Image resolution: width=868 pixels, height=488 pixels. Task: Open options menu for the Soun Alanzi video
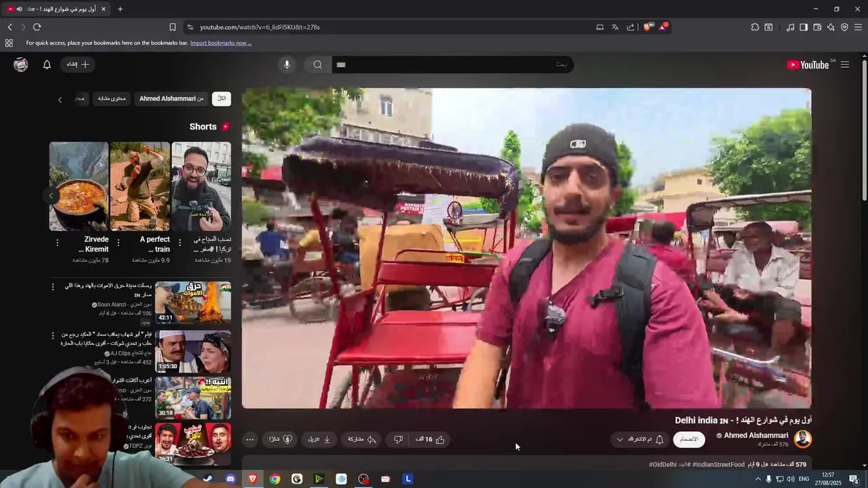click(53, 287)
